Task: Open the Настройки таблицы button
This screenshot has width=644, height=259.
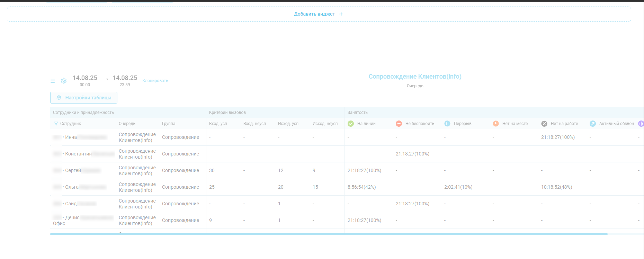Action: point(84,98)
